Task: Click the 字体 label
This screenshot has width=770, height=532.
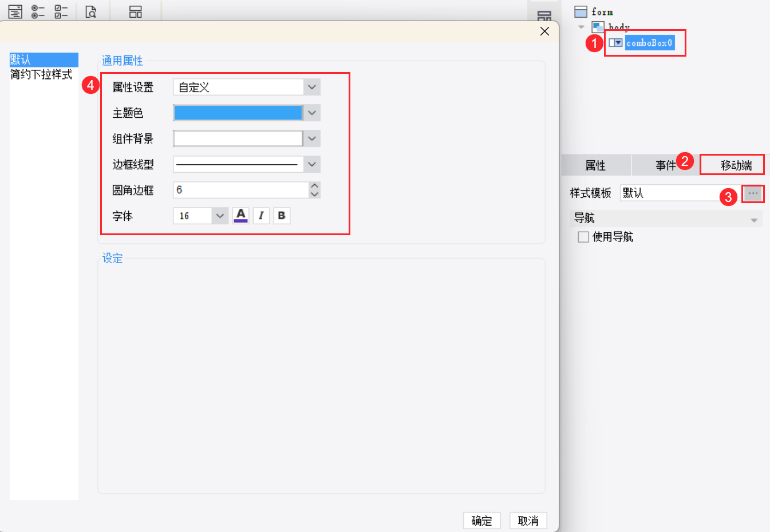Action: pyautogui.click(x=123, y=216)
